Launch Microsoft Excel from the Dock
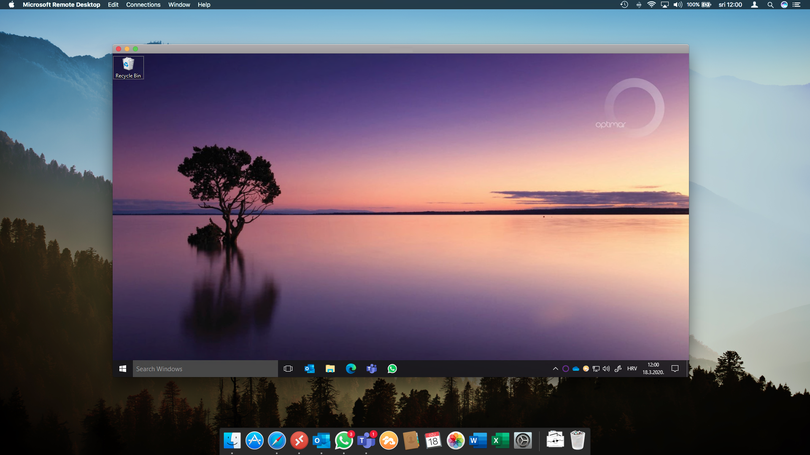This screenshot has width=810, height=455. coord(500,441)
